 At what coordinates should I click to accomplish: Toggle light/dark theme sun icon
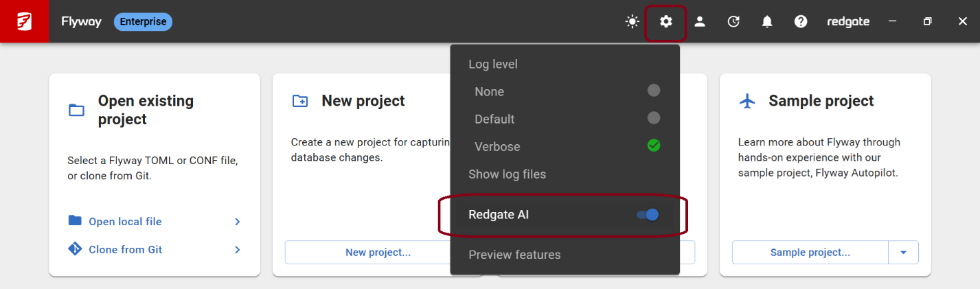point(632,22)
